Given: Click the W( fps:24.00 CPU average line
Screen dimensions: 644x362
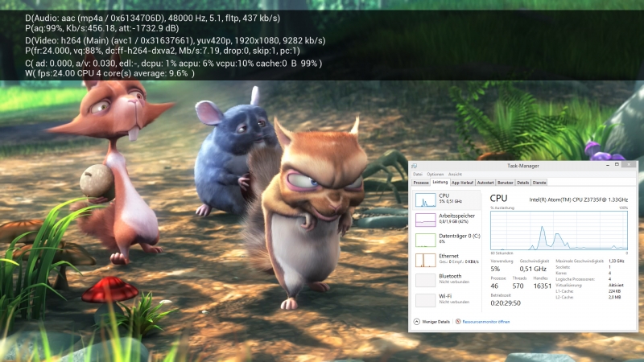Looking at the screenshot, I should [109, 73].
